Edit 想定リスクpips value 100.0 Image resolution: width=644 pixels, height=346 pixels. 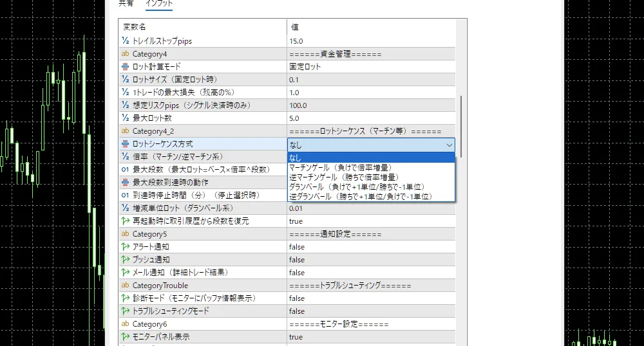coord(371,105)
